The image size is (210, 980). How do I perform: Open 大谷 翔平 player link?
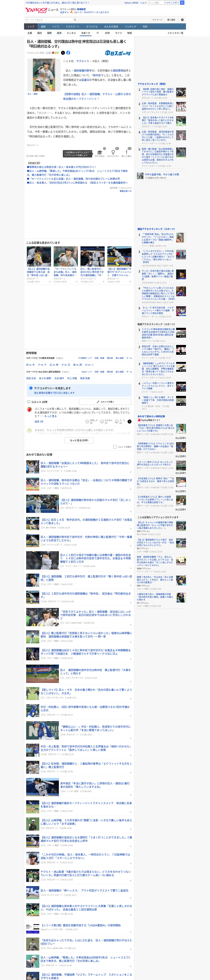pos(59,379)
